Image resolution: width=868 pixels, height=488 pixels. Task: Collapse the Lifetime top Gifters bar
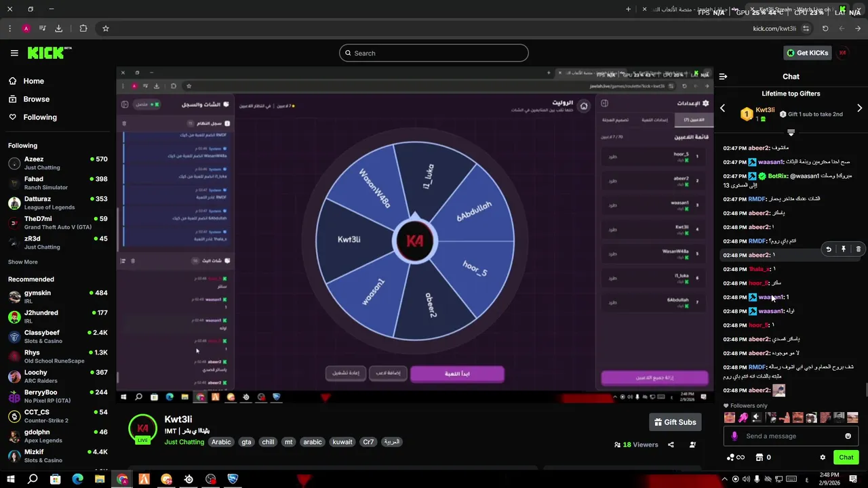pos(791,132)
